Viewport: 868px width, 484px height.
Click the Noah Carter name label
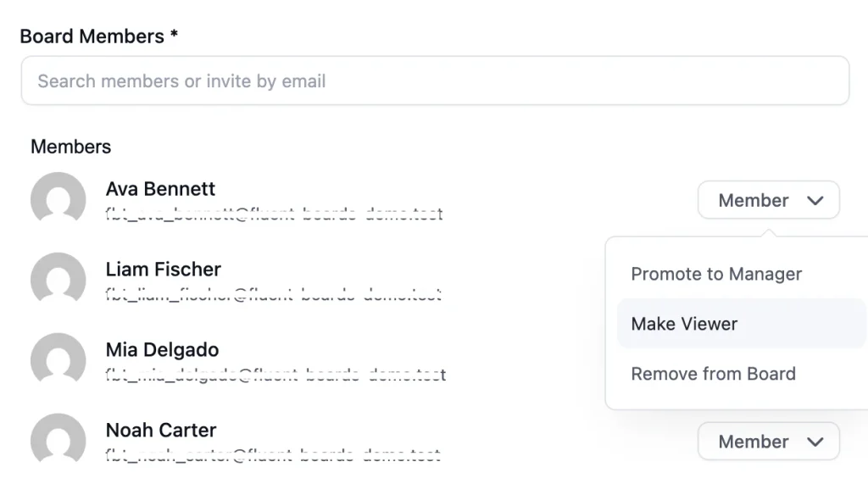click(161, 430)
